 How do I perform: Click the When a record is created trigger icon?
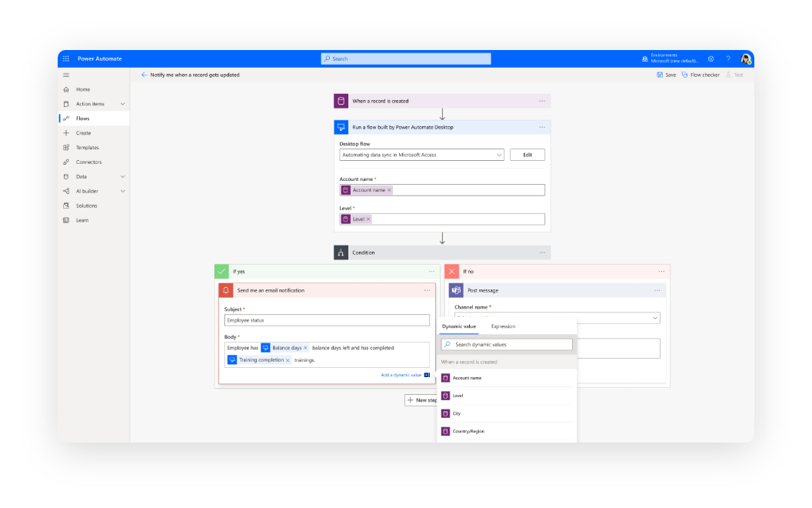[341, 101]
